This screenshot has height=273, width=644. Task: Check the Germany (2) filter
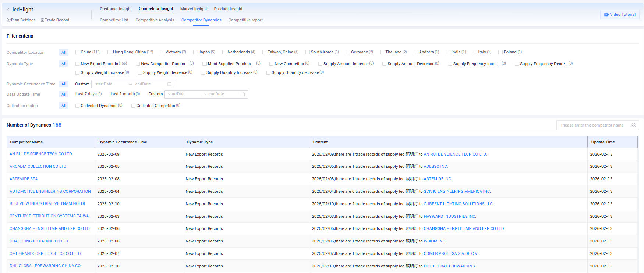348,52
